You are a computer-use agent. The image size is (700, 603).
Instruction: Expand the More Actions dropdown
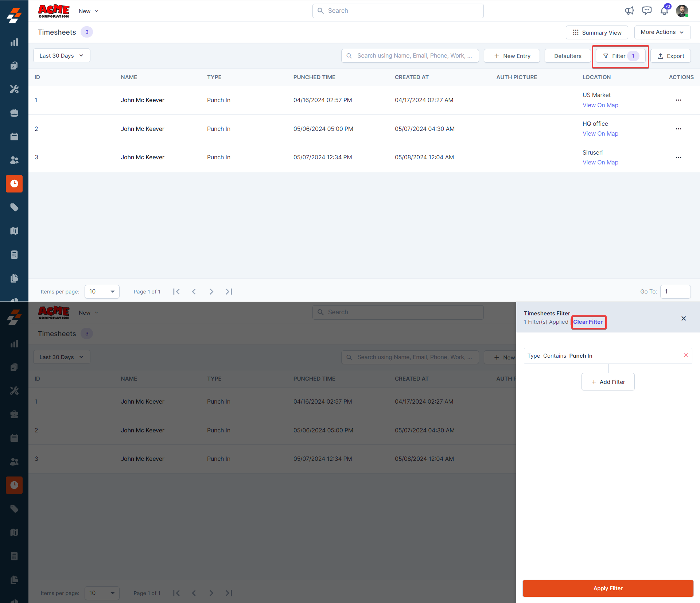pyautogui.click(x=662, y=32)
